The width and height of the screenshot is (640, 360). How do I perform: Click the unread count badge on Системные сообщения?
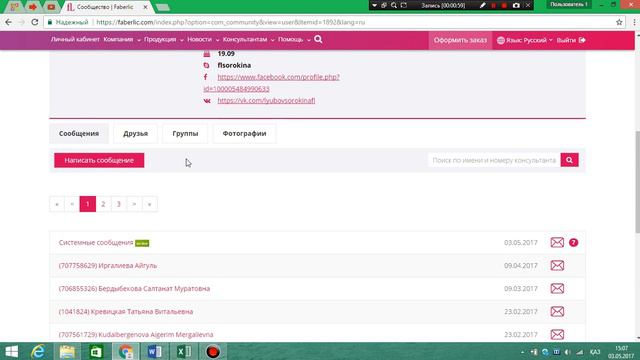[573, 242]
